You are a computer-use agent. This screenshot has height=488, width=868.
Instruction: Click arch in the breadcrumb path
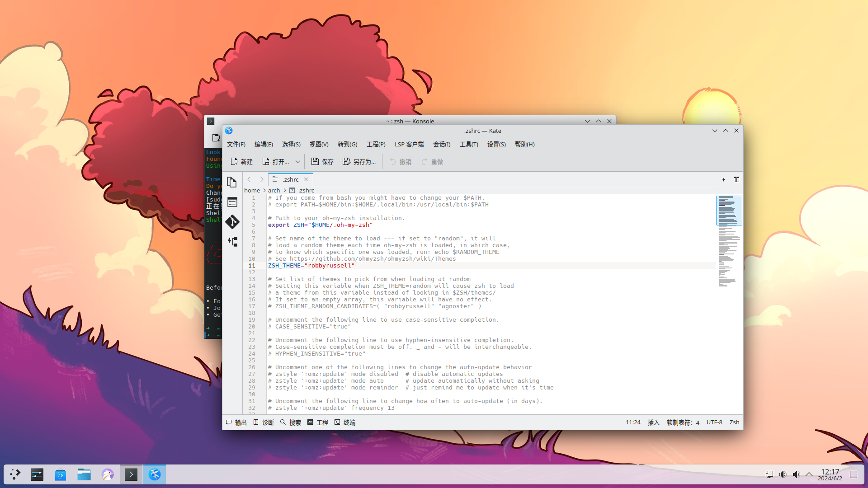(x=274, y=190)
